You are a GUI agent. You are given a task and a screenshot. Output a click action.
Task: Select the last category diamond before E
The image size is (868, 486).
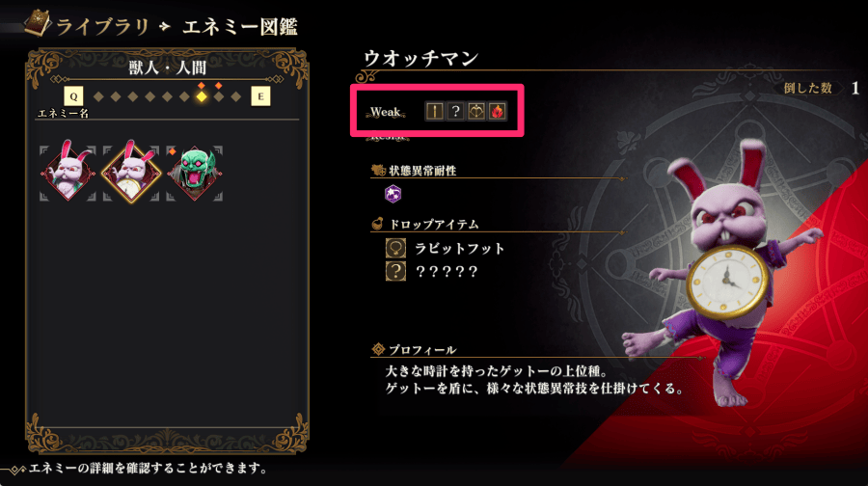point(236,96)
